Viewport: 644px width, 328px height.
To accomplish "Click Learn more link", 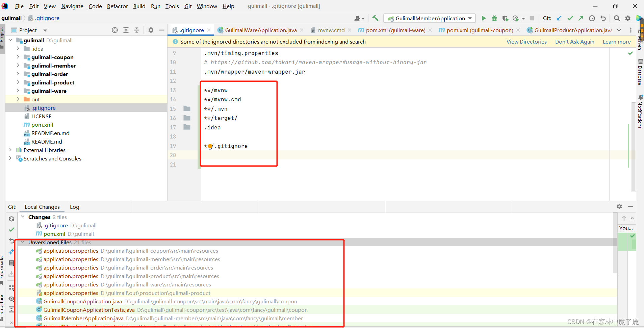I will pos(617,42).
